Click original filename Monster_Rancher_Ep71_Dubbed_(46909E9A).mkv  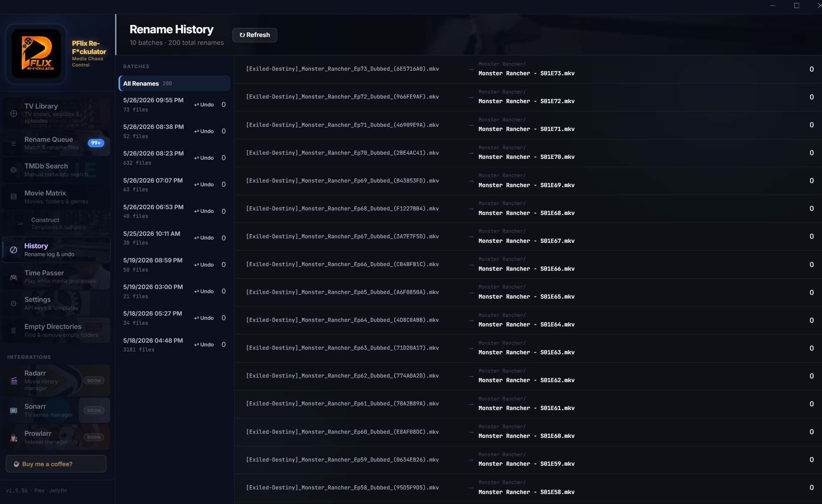click(342, 125)
